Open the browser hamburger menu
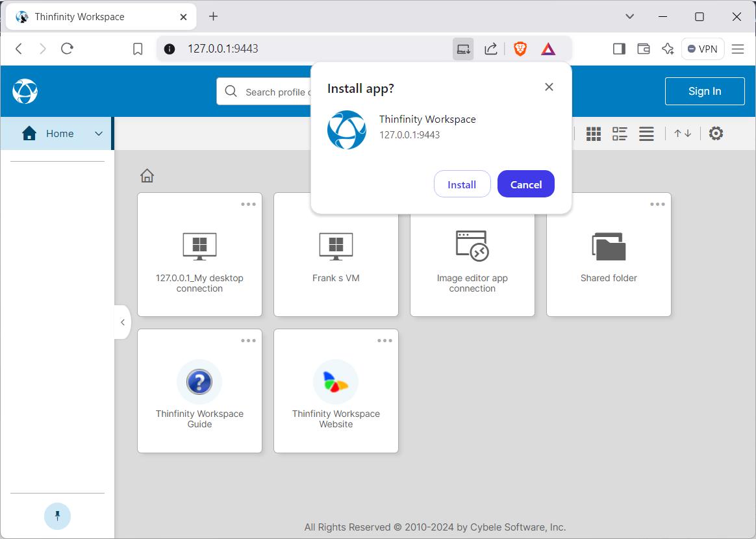The height and width of the screenshot is (539, 756). pyautogui.click(x=738, y=49)
